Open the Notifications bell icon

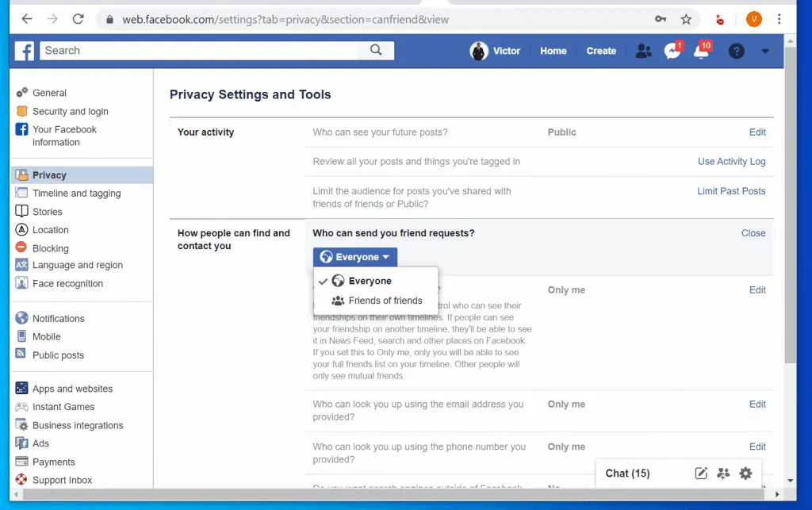tap(703, 50)
